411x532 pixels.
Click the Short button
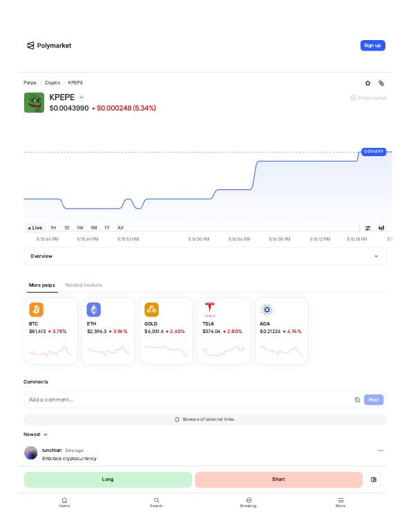click(x=278, y=479)
